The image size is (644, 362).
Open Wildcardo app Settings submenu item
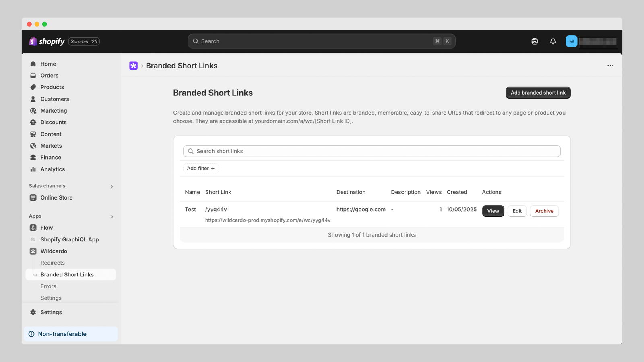pyautogui.click(x=51, y=298)
